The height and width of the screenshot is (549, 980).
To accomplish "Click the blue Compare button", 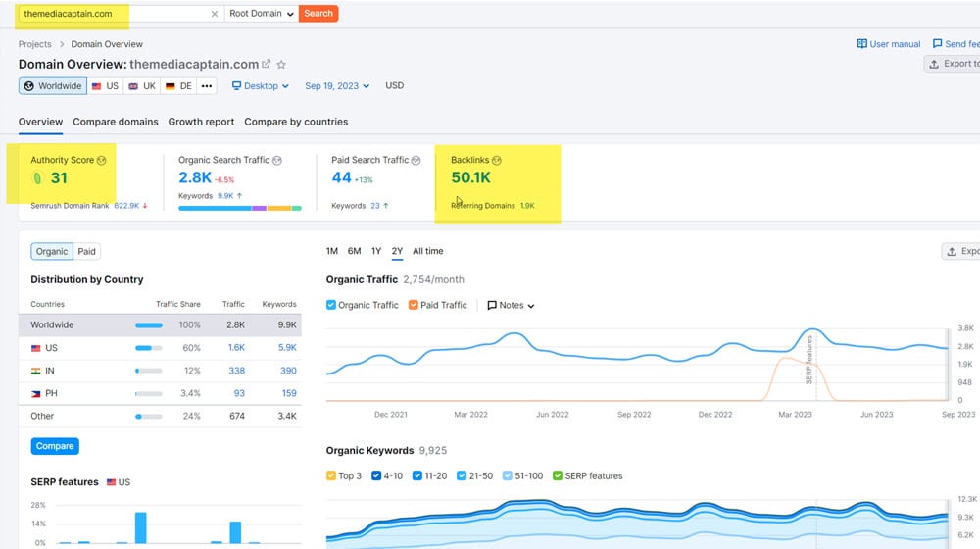I will (x=55, y=446).
